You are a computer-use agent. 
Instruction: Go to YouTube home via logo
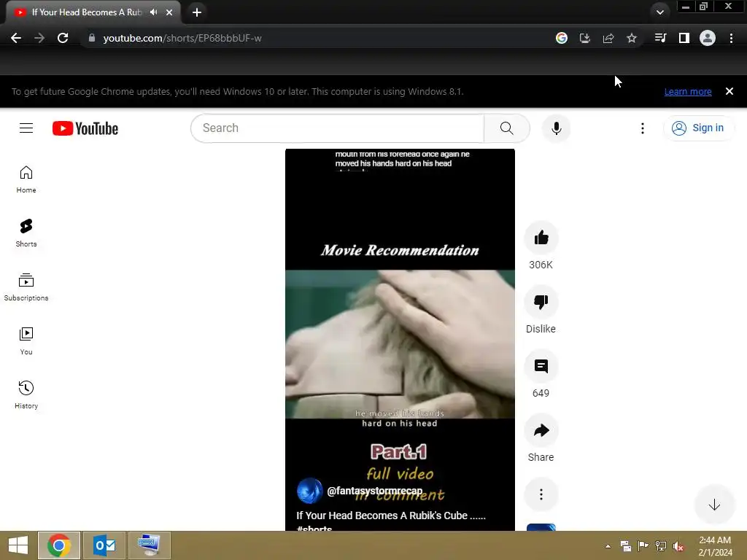pos(85,128)
